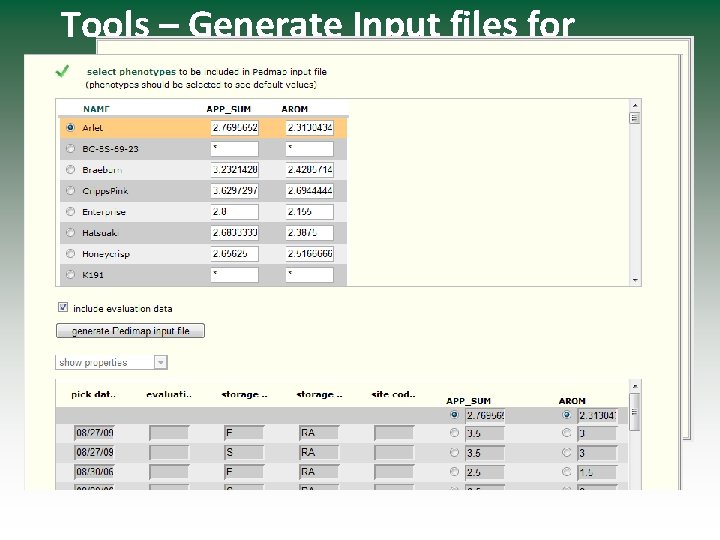720x540 pixels.
Task: Click CrippsPink APP_SUM value field
Action: pos(235,191)
